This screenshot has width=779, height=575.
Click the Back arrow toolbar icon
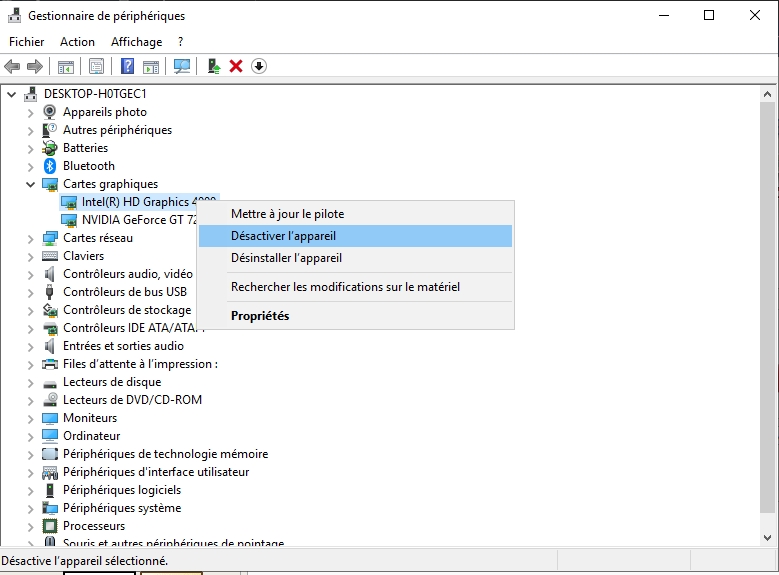pos(12,66)
